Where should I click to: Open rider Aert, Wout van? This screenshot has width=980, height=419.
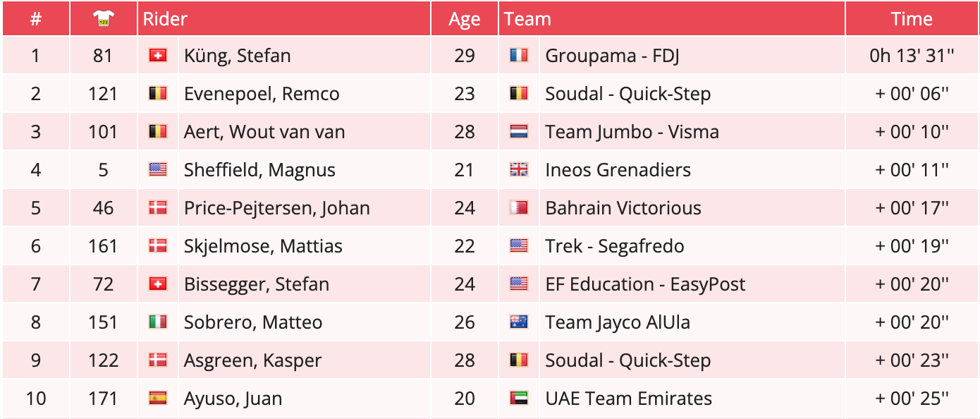click(264, 132)
